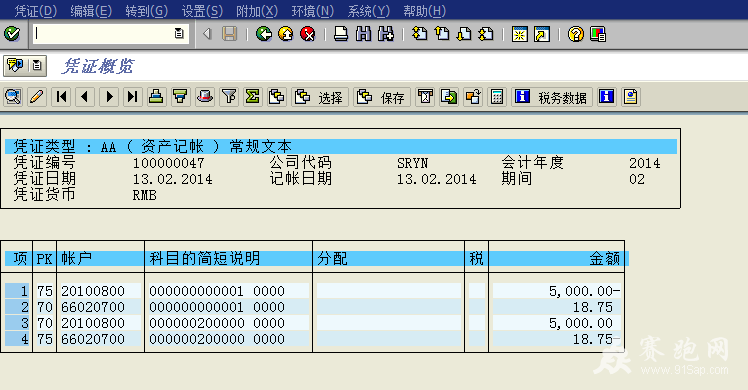Select account 20100800 in item row 1
The width and height of the screenshot is (748, 390).
pos(93,291)
